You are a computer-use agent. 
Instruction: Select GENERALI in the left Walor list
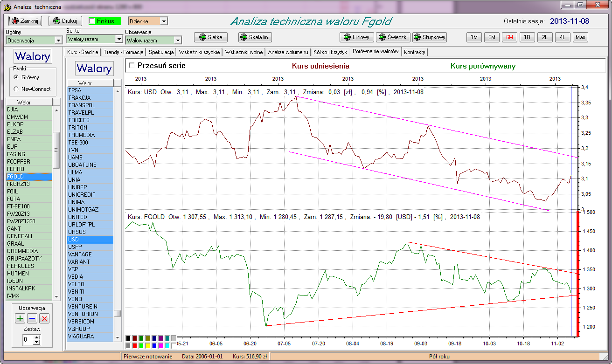[29, 236]
